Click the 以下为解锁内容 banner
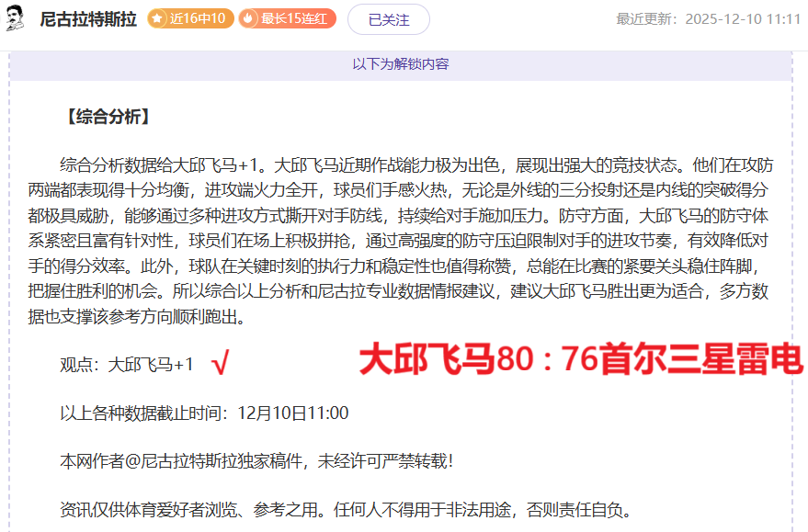 point(401,64)
